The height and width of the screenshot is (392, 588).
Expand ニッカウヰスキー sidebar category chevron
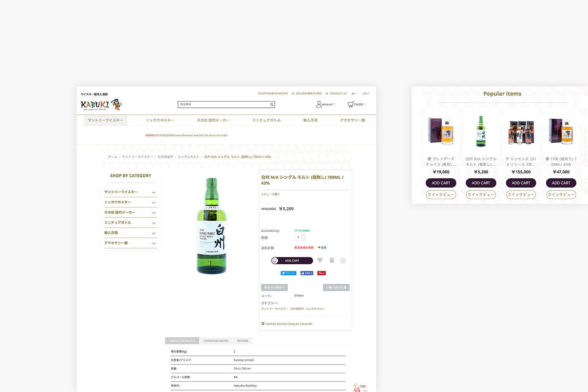point(154,203)
